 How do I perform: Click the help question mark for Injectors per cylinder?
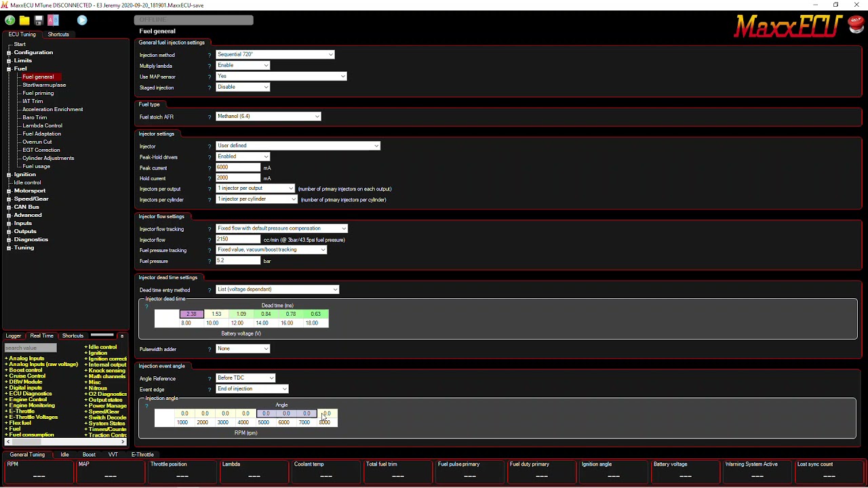210,199
